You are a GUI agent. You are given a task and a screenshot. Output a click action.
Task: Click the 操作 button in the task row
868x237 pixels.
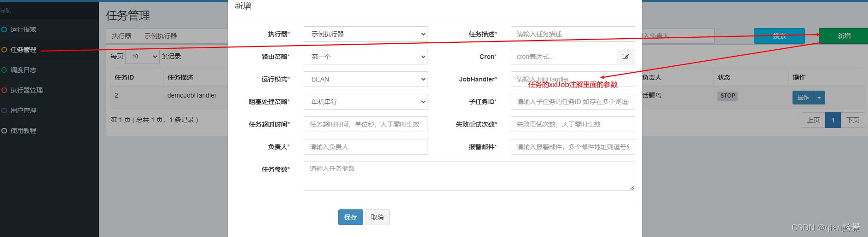pyautogui.click(x=803, y=98)
